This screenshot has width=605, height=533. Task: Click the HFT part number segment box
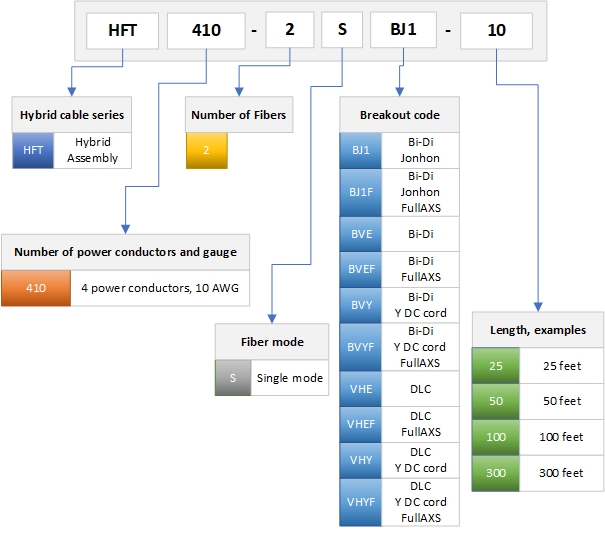[122, 30]
